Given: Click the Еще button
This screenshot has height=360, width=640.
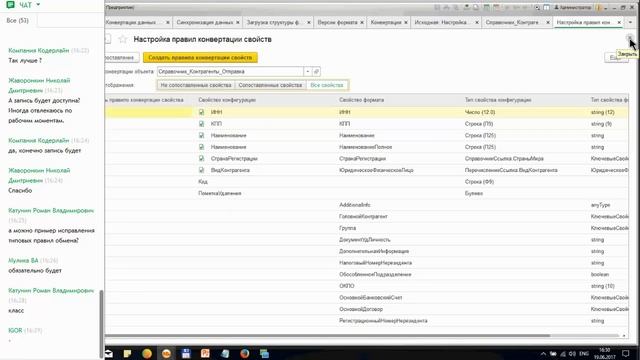Looking at the screenshot, I should tap(616, 58).
